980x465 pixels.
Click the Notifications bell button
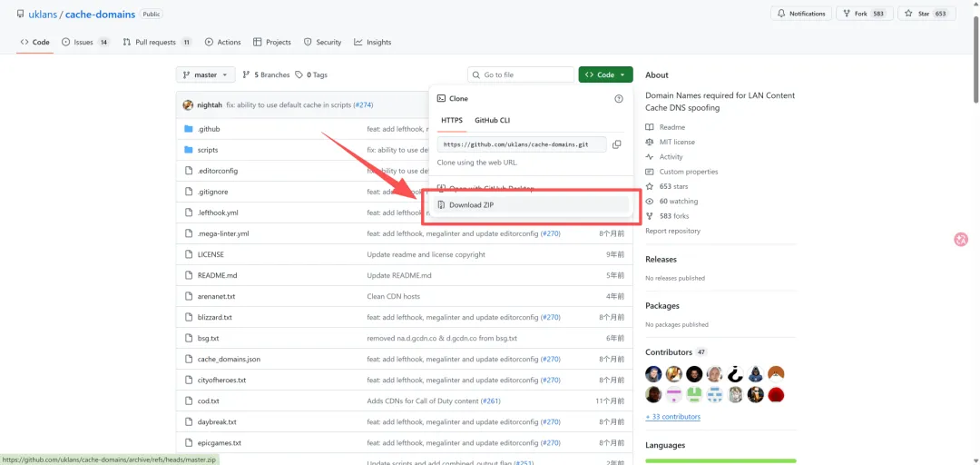point(800,13)
